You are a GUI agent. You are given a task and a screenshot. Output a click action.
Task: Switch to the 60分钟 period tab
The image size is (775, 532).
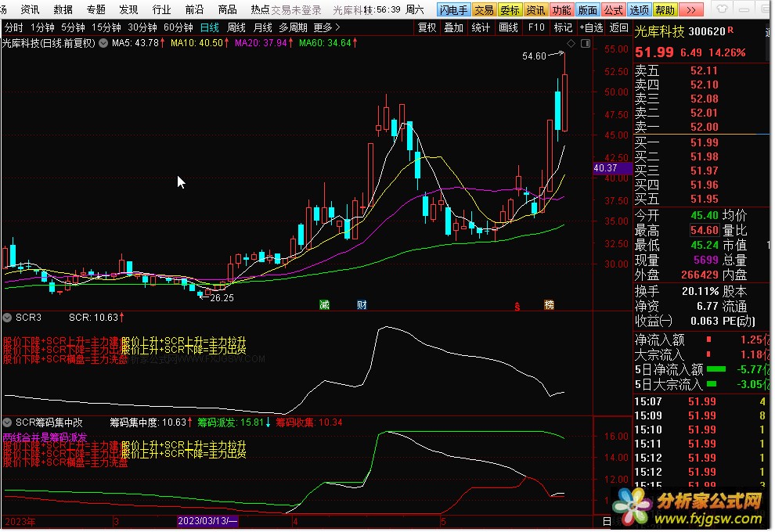pyautogui.click(x=178, y=27)
